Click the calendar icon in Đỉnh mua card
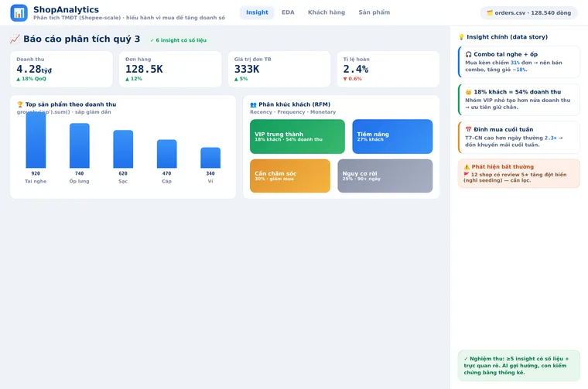The image size is (588, 389). [468, 129]
